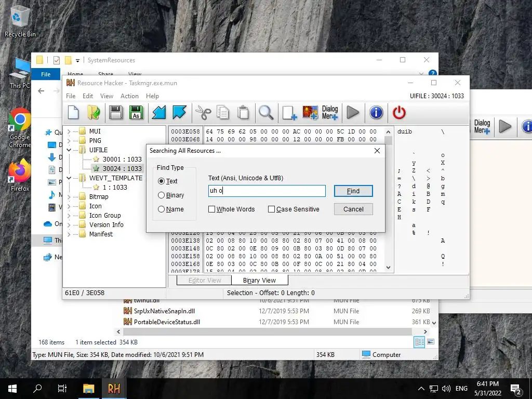Expand the Version Info tree folder
Image resolution: width=532 pixels, height=399 pixels.
[69, 224]
